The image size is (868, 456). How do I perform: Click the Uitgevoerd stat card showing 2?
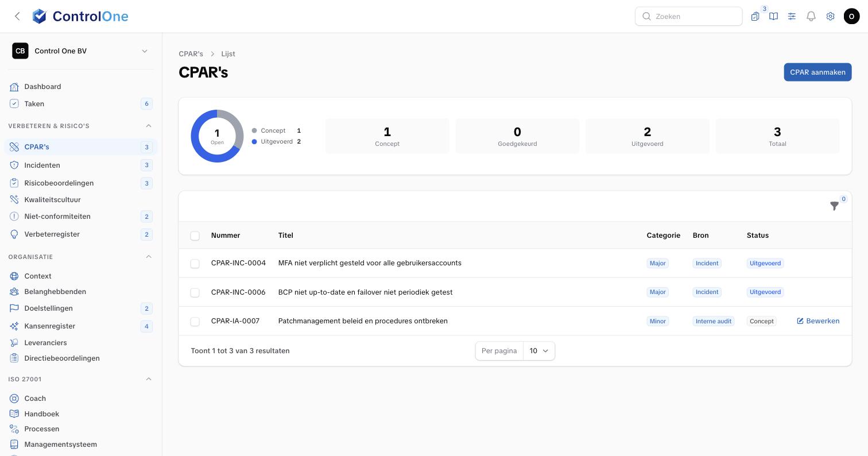647,136
